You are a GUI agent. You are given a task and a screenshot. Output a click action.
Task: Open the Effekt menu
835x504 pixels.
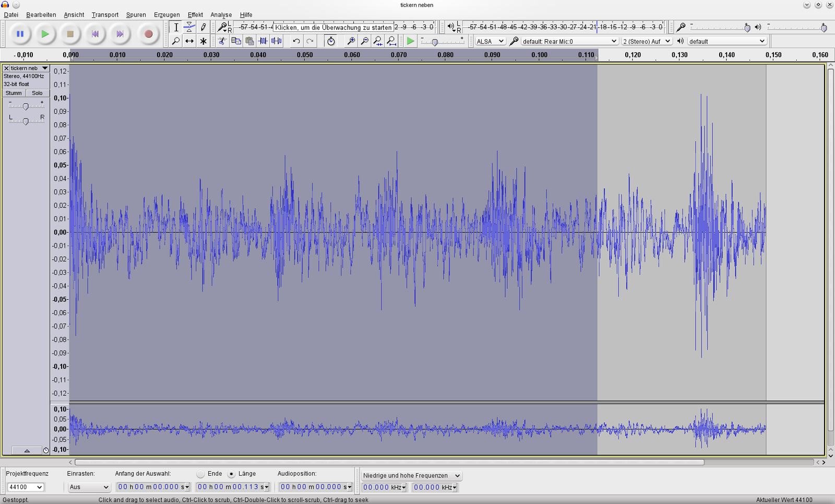tap(195, 15)
